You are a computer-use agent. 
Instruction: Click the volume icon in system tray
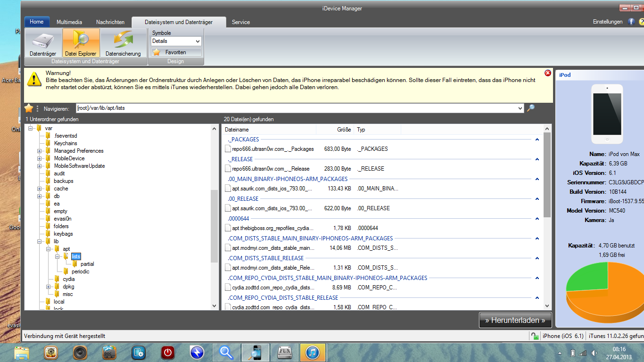(x=594, y=353)
